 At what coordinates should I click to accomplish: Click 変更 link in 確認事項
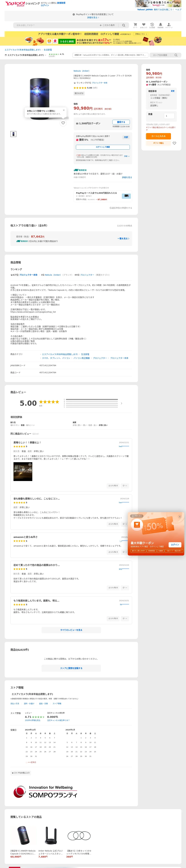point(173,91)
